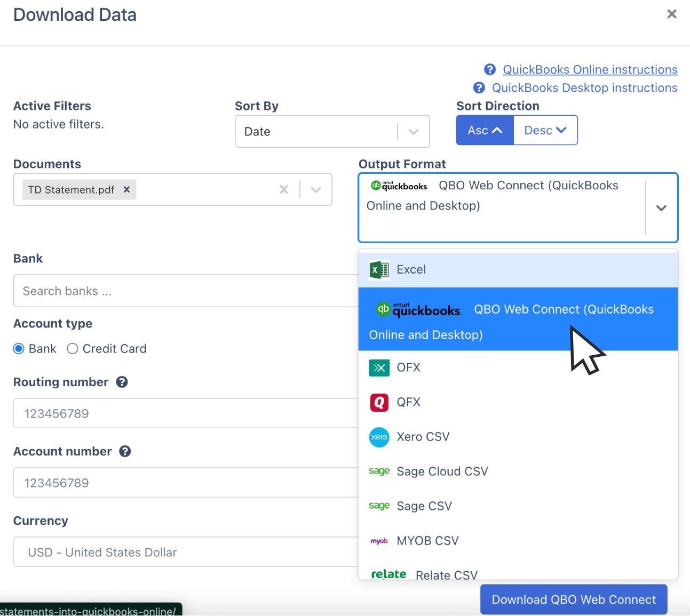690x616 pixels.
Task: Click the Account number input field
Action: (186, 483)
